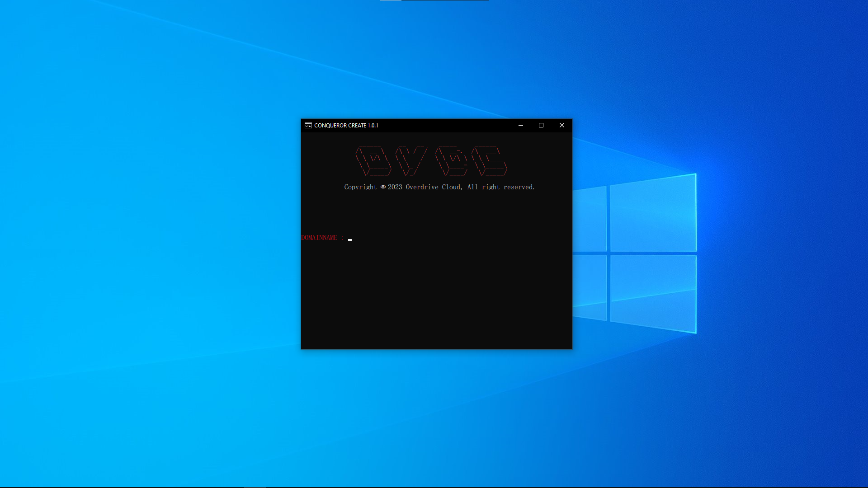Click the ASCII art letter V
Screen dimensions: 868x488
[410, 161]
